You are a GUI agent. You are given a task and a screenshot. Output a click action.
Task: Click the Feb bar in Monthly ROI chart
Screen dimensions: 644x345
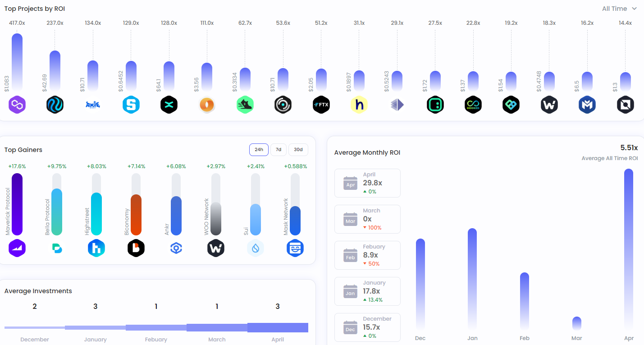(x=525, y=302)
